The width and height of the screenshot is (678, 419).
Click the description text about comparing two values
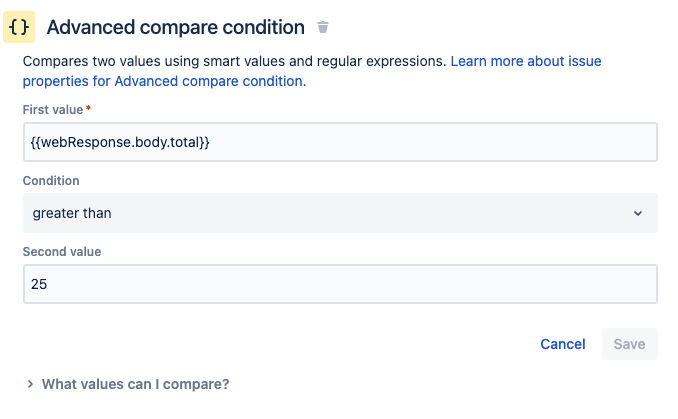(234, 61)
